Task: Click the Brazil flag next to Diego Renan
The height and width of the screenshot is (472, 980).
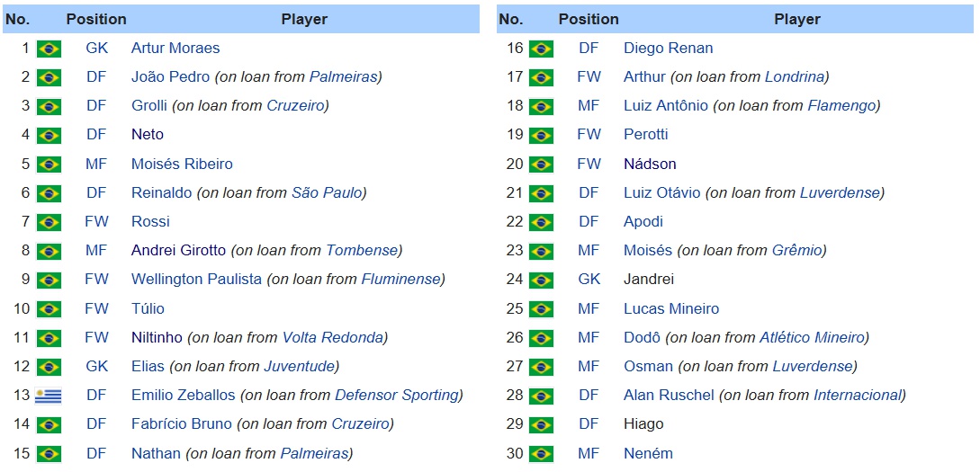Action: click(x=541, y=49)
